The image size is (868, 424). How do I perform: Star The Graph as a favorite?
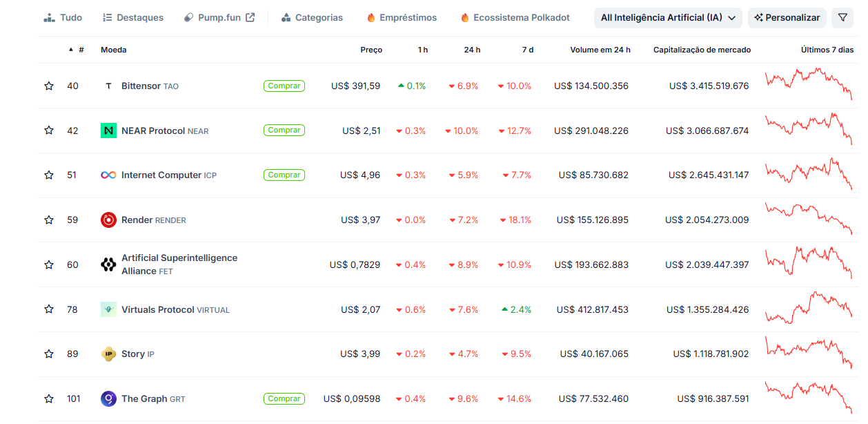tap(49, 398)
